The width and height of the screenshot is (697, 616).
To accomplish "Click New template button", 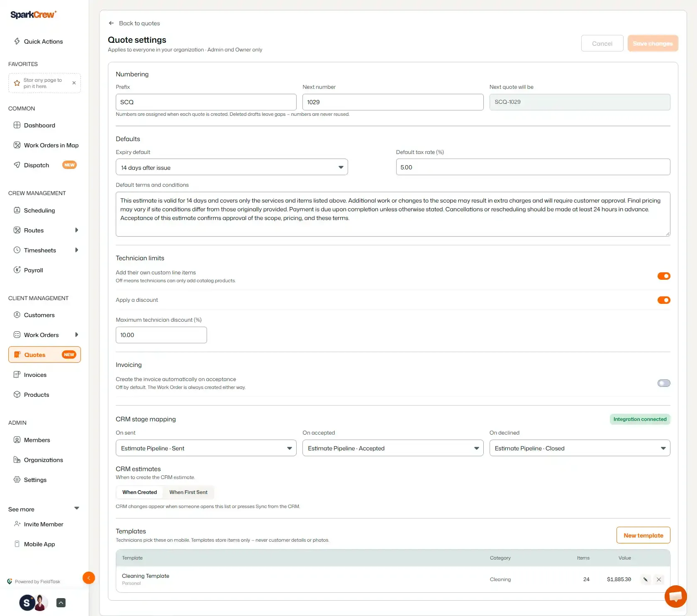I will [643, 535].
